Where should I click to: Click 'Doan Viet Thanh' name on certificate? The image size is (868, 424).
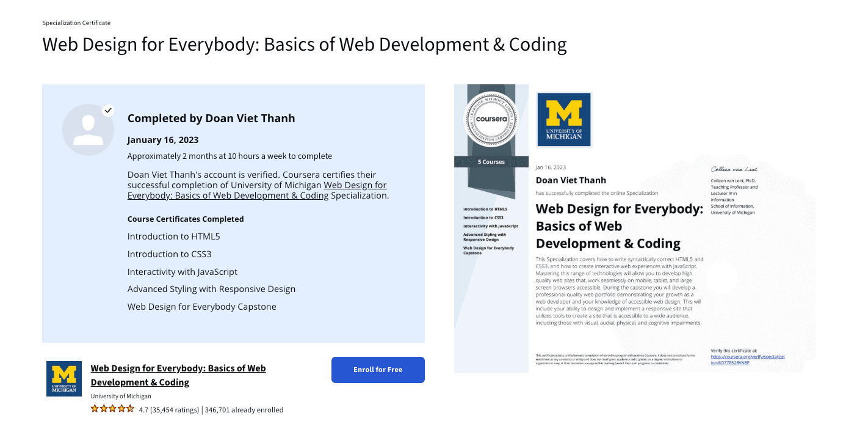pyautogui.click(x=571, y=180)
